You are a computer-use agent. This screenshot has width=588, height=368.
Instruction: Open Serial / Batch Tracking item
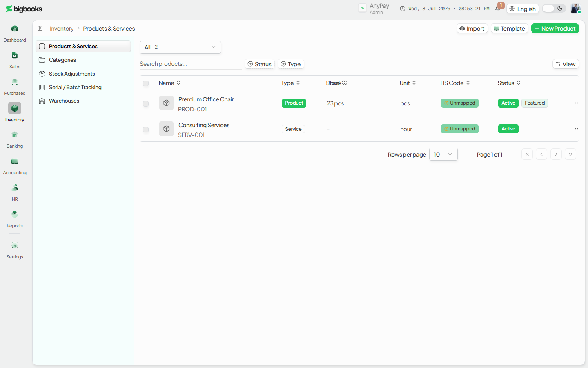tap(83, 87)
